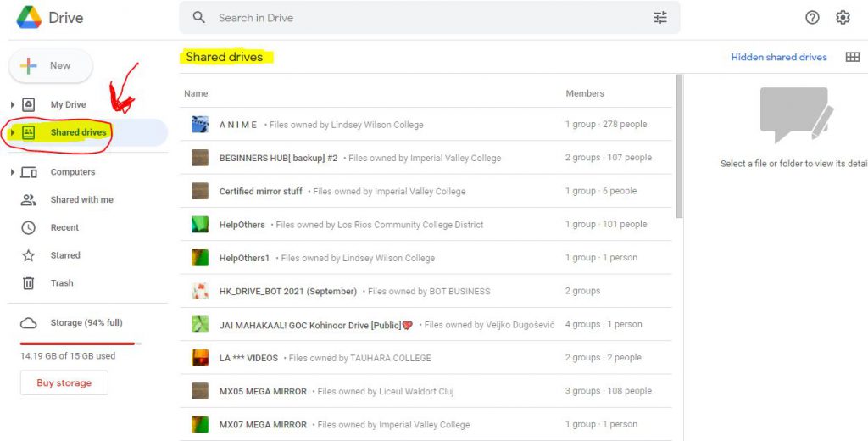This screenshot has height=441, width=868.
Task: Click the MX07 MEGA MIRROR thumbnail
Action: point(200,424)
